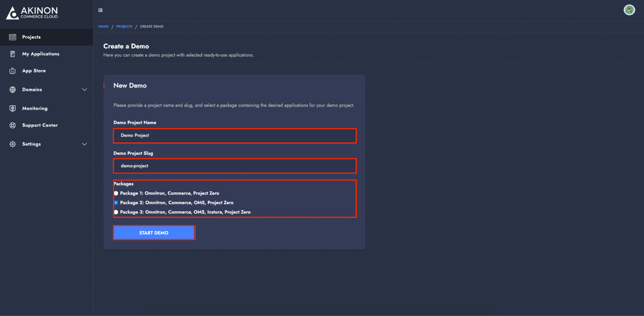This screenshot has height=316, width=644.
Task: Select Package 1 radio button
Action: pyautogui.click(x=116, y=193)
